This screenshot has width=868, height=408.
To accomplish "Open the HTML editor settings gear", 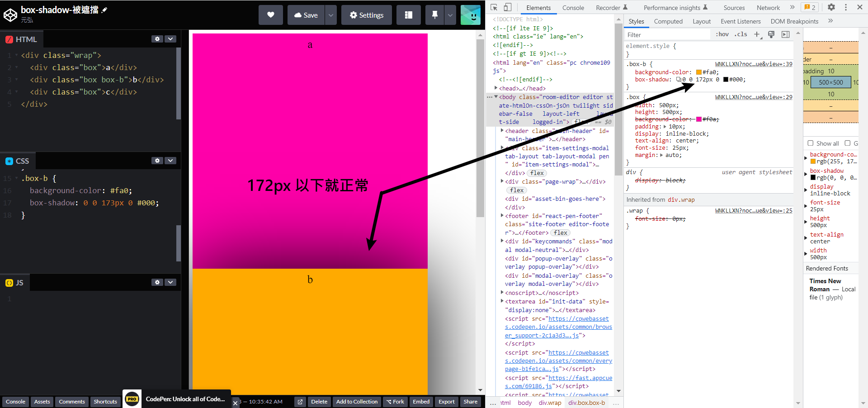I will pos(157,39).
